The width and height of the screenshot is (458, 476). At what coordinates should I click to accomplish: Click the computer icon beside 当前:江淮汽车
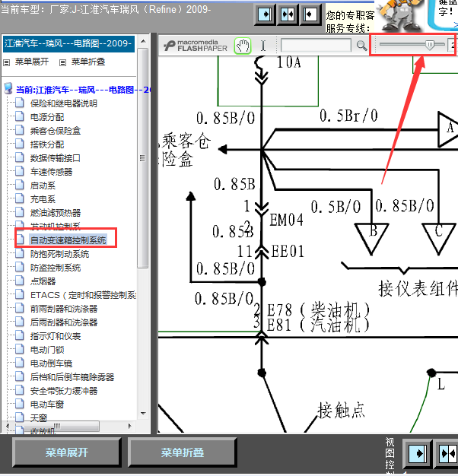click(x=8, y=88)
